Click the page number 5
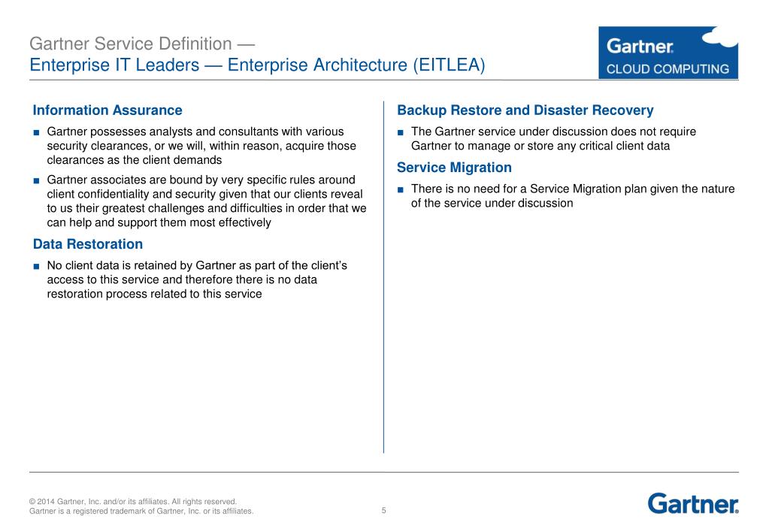Image resolution: width=769 pixels, height=532 pixels. point(384,510)
